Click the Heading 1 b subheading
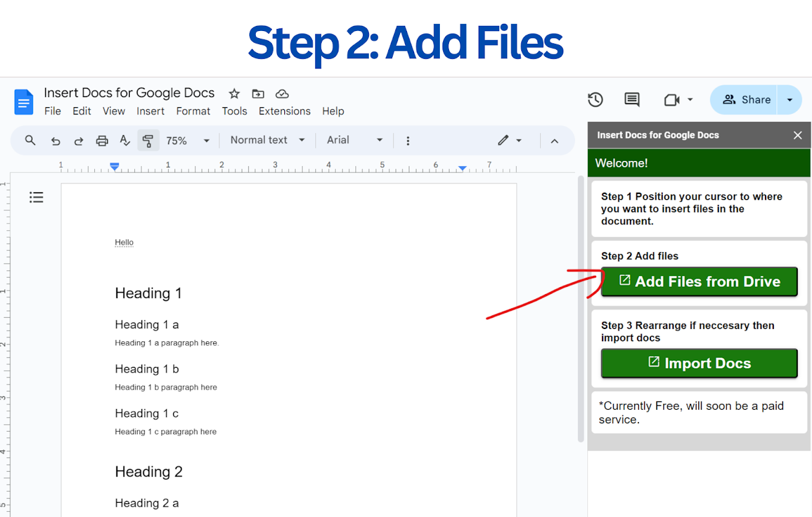812x517 pixels. click(x=147, y=369)
